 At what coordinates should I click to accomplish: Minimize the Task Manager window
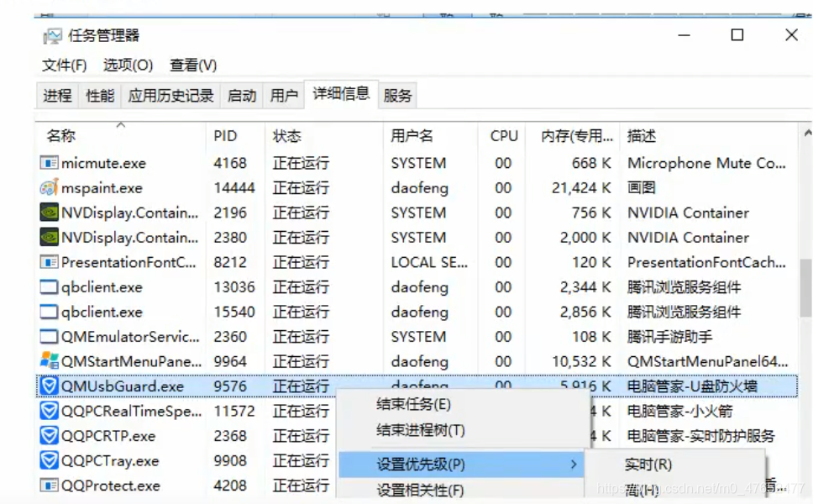(684, 35)
